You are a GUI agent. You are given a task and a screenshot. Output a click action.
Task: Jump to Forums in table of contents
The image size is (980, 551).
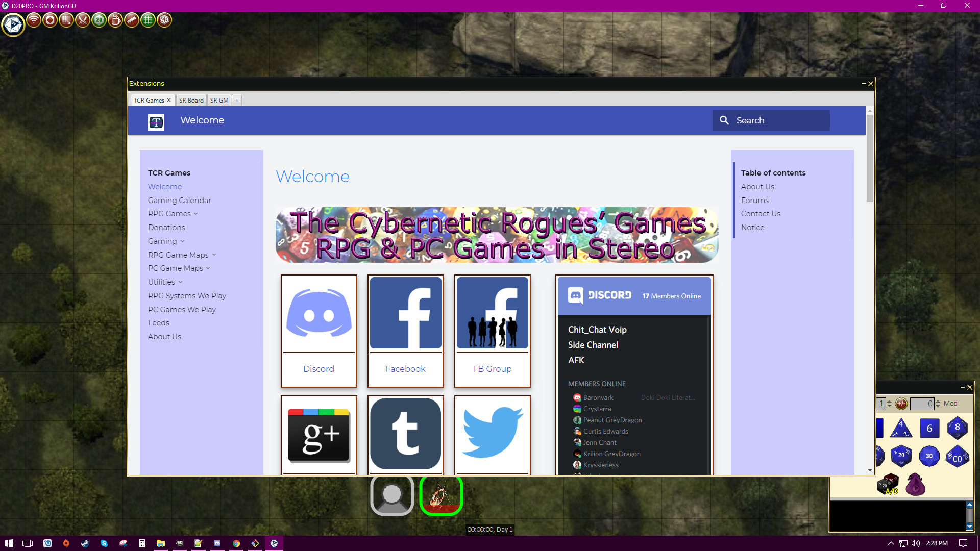(x=755, y=201)
